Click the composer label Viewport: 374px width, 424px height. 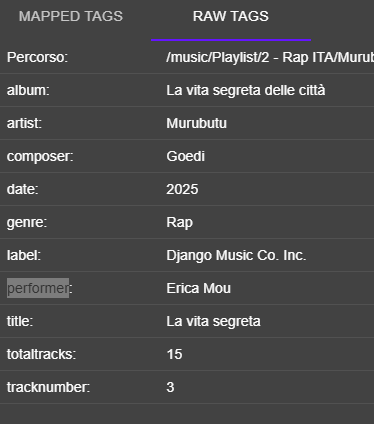click(40, 156)
